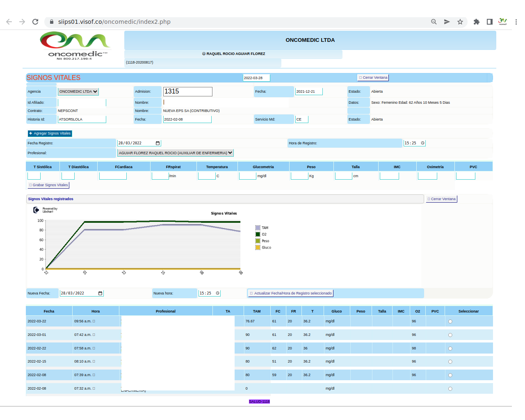Click the zoom magnifier icon in address bar

[434, 22]
